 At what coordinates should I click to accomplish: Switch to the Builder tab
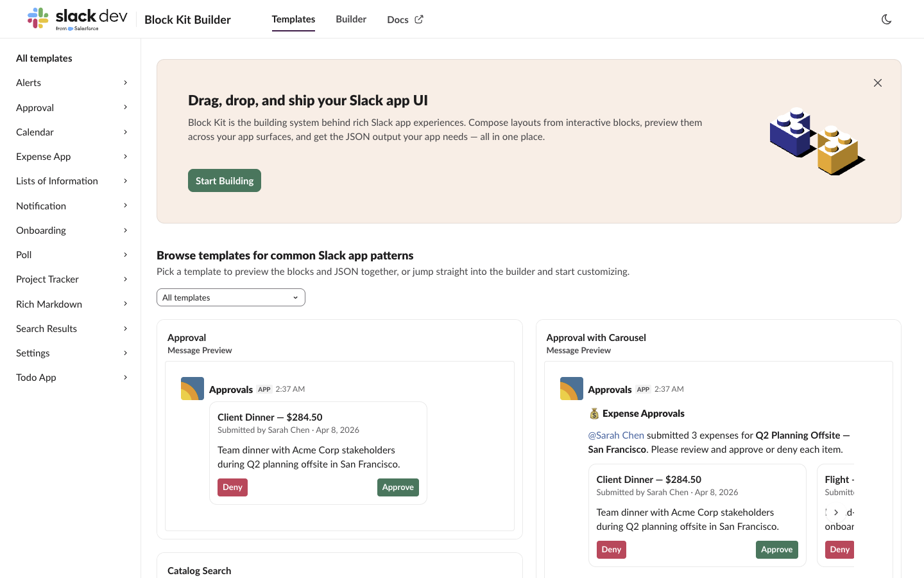coord(351,19)
